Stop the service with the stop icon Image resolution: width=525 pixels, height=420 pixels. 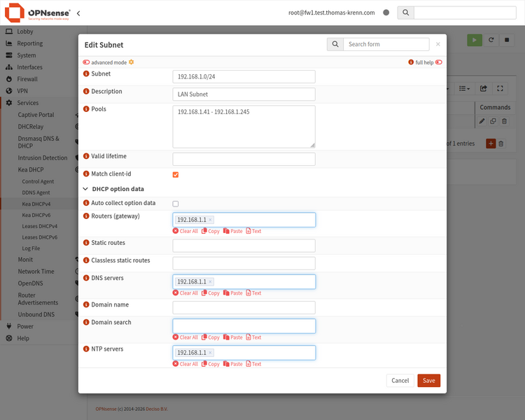tap(507, 40)
